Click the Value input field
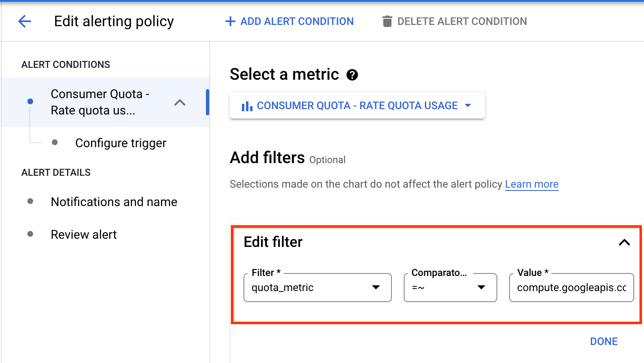The width and height of the screenshot is (644, 363). pyautogui.click(x=571, y=288)
